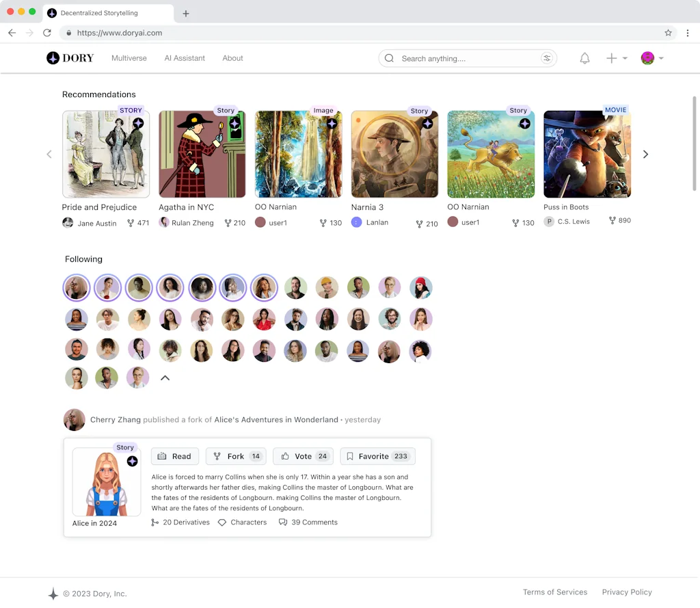
Task: Open the user profile avatar dropdown
Action: coord(651,58)
